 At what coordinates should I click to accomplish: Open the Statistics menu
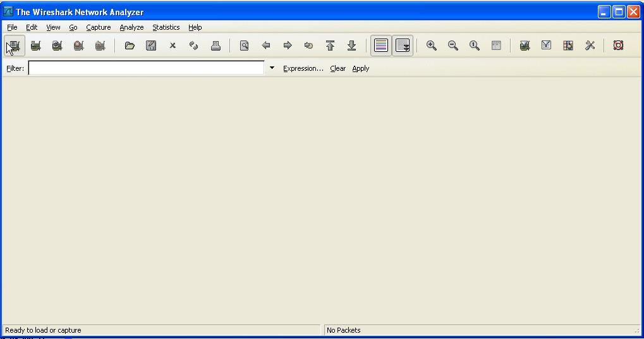click(x=166, y=27)
